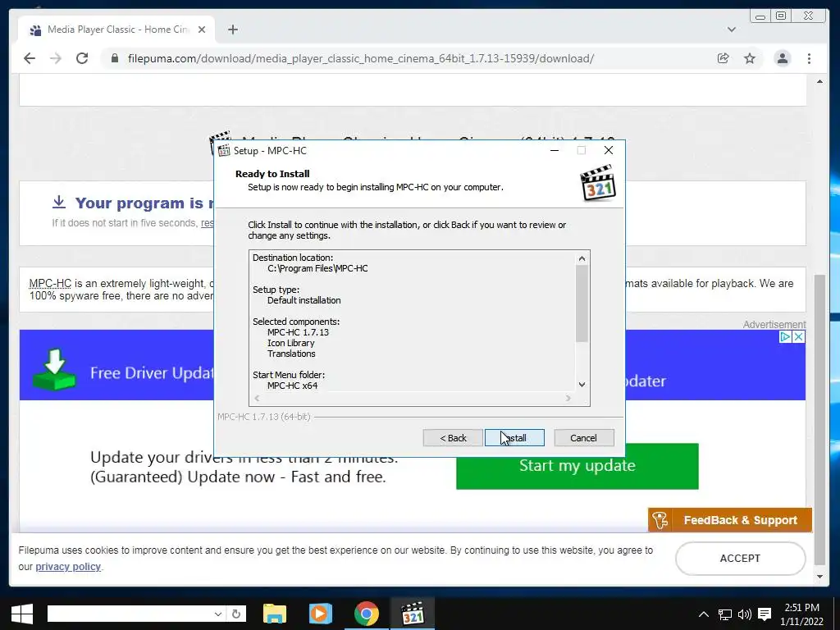Click the browser page scroll-up arrow
Image resolution: width=840 pixels, height=630 pixels.
click(819, 81)
